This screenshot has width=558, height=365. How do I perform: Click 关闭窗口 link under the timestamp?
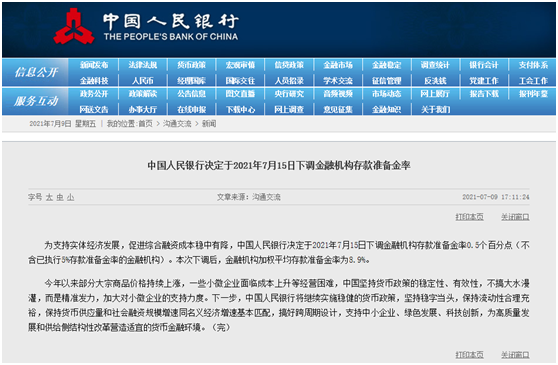[x=515, y=217]
